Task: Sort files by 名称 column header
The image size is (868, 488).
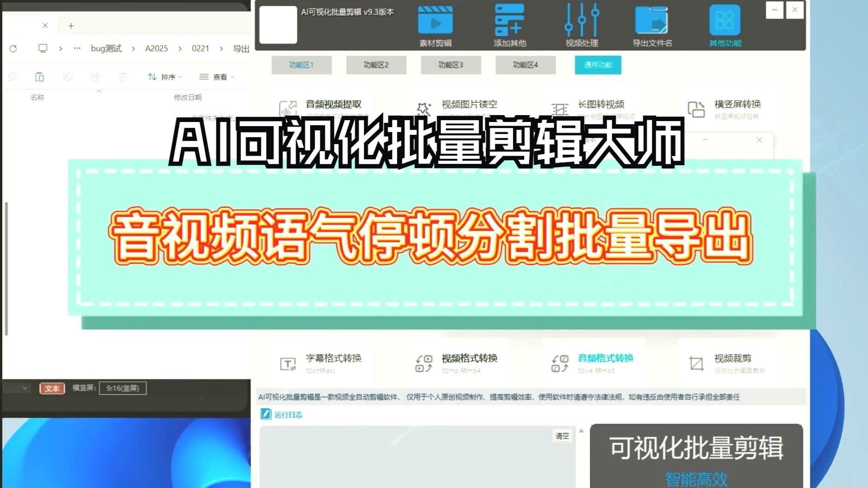Action: (37, 97)
